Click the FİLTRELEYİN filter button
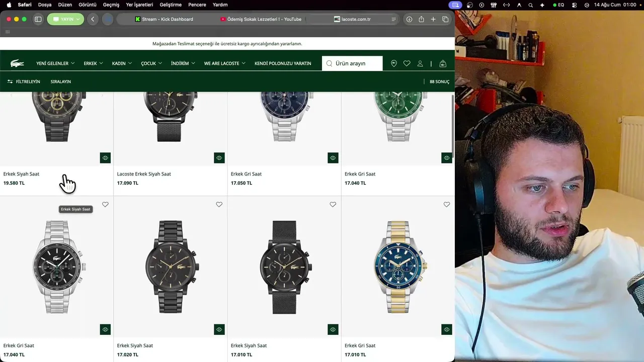Image resolution: width=644 pixels, height=362 pixels. [24, 81]
